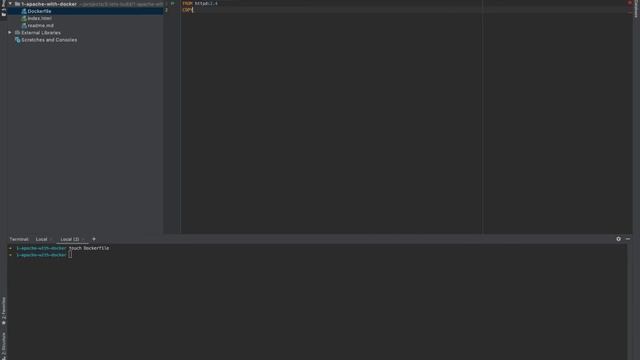
Task: Expand the External Libraries node
Action: point(10,33)
